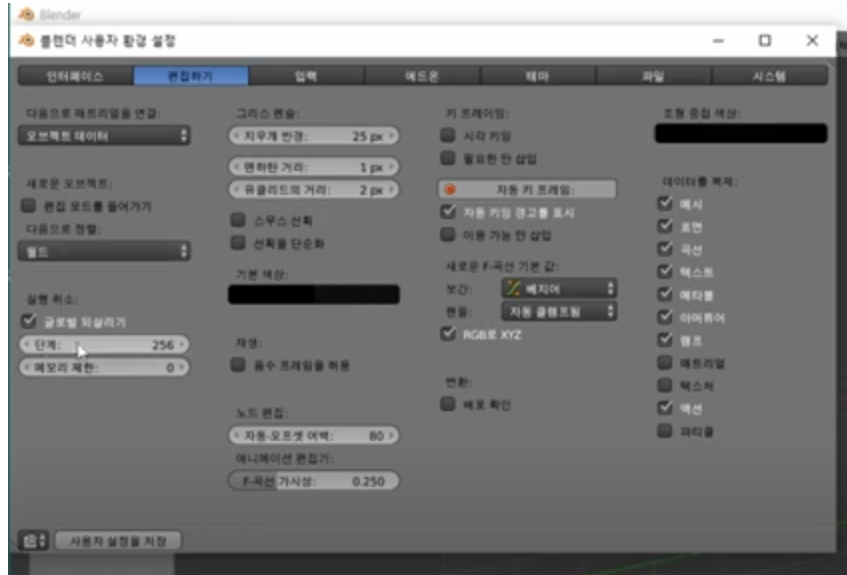Click the 기본 색상 grease pencil color swatch
The width and height of the screenshot is (847, 575).
pos(314,295)
